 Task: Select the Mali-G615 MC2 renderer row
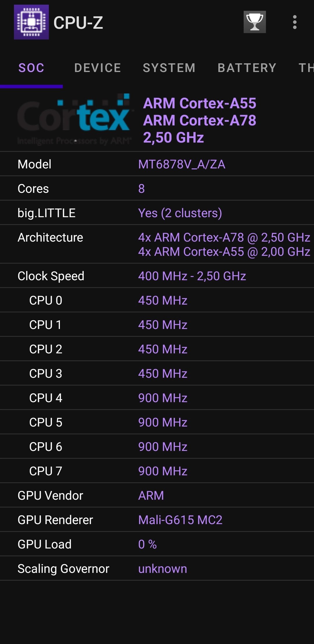pyautogui.click(x=157, y=519)
